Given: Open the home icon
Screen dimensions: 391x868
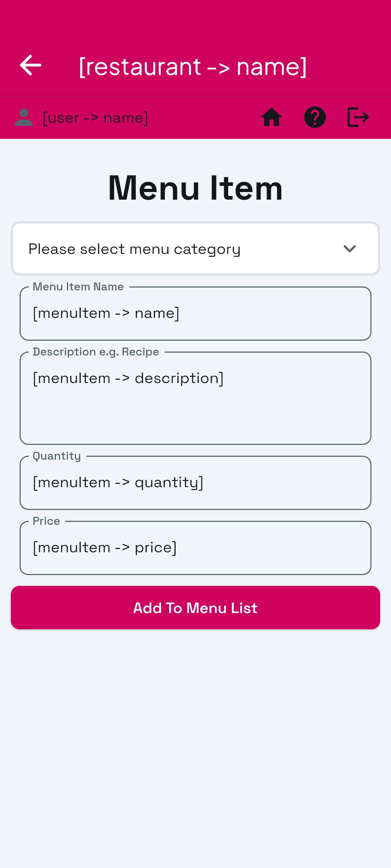Looking at the screenshot, I should (272, 117).
